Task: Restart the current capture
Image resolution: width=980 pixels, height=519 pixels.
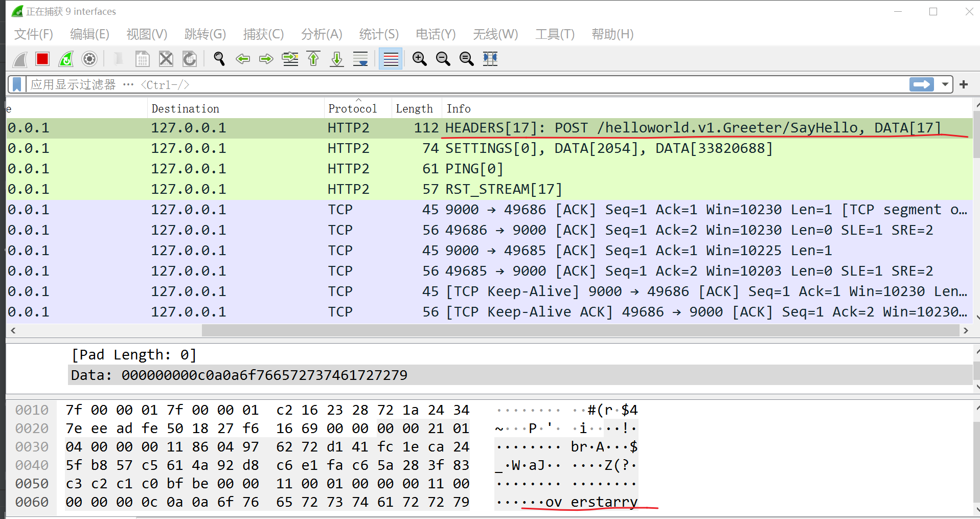Action: point(66,59)
